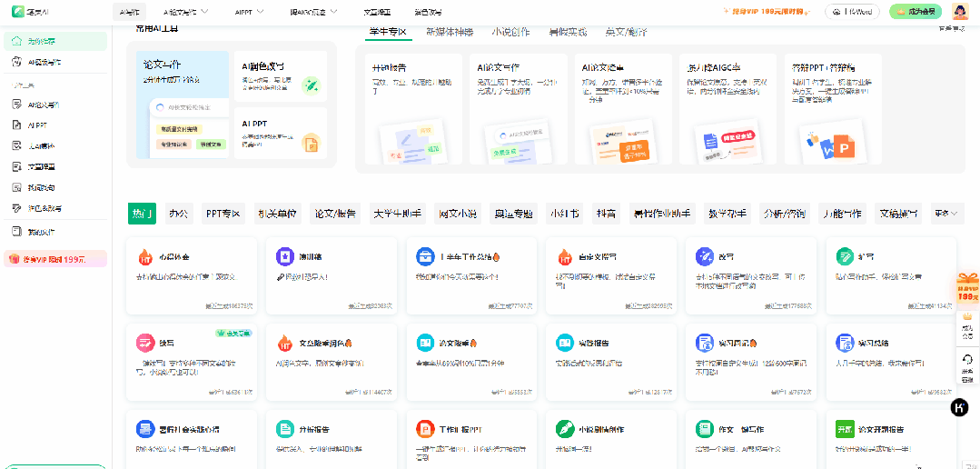Click the blue icon of 暑假社会实践心得
980x469 pixels.
(145, 429)
